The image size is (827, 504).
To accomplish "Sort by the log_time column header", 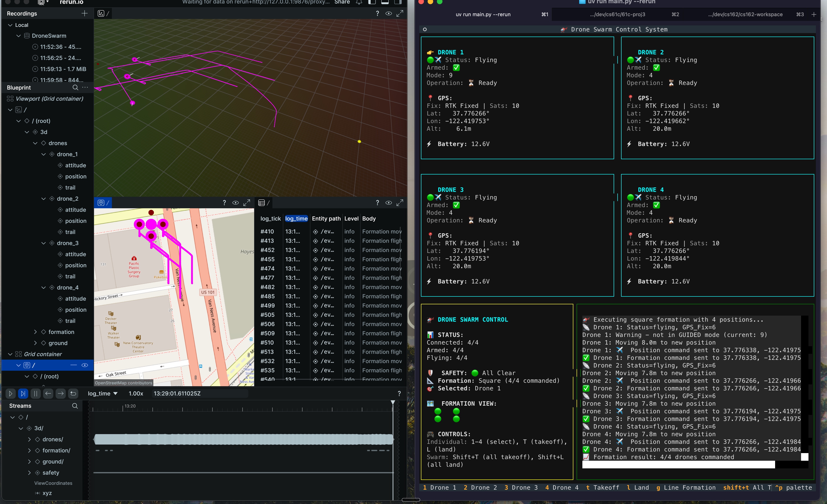I will tap(296, 219).
